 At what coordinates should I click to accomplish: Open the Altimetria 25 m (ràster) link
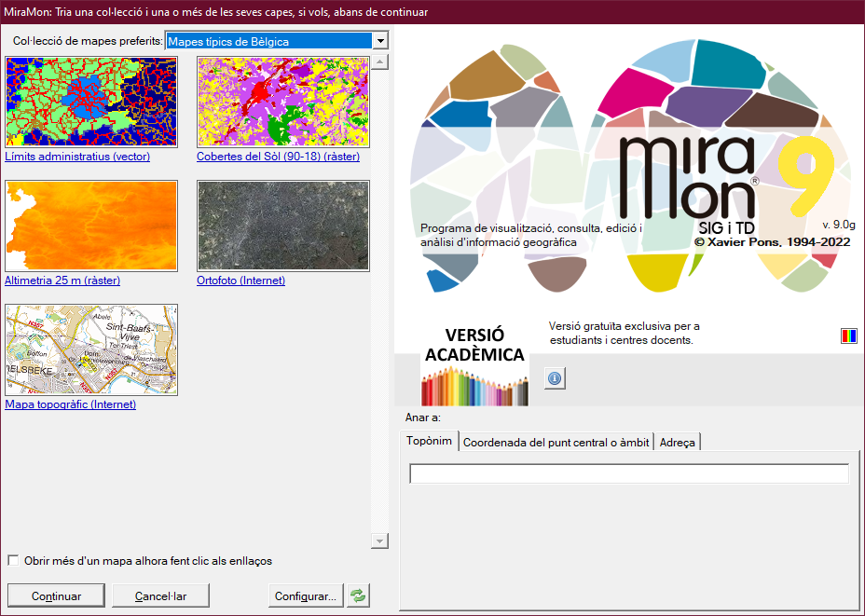tap(62, 281)
